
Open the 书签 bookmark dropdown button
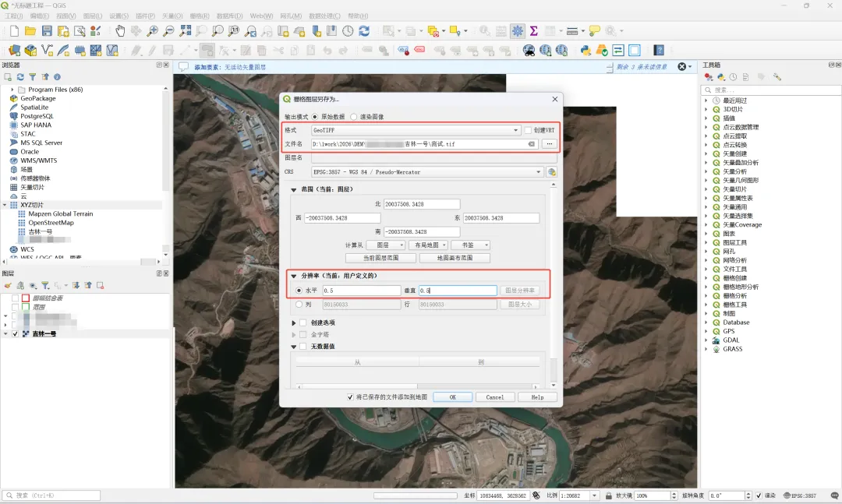click(x=471, y=245)
